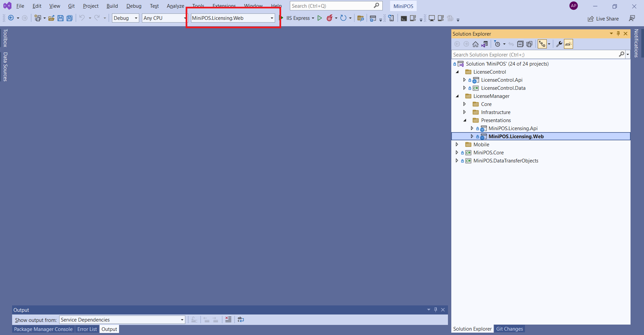Expand the Core folder
This screenshot has width=644, height=335.
465,104
